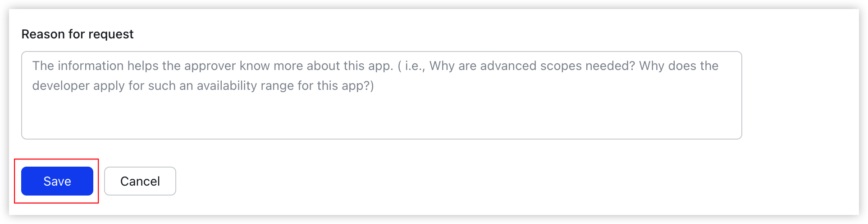The image size is (868, 224).
Task: Click inside the box below 'Reason for request'
Action: (382, 95)
